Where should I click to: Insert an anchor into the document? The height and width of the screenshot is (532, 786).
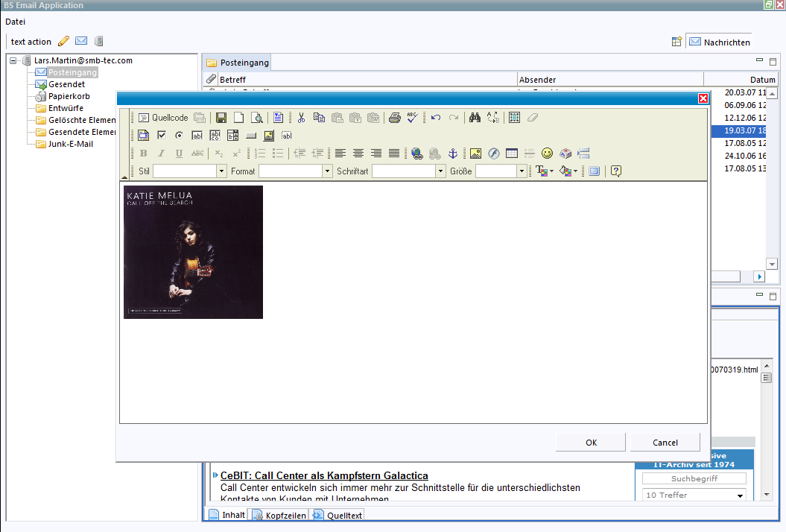coord(453,153)
